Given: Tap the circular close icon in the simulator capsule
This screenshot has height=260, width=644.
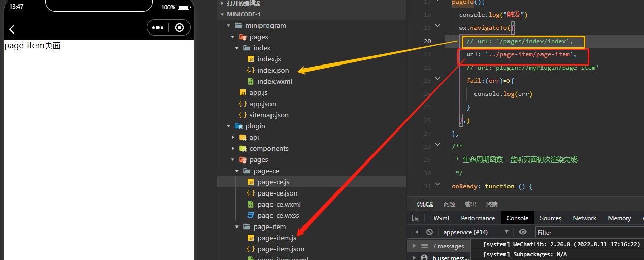Looking at the screenshot, I should click(179, 28).
